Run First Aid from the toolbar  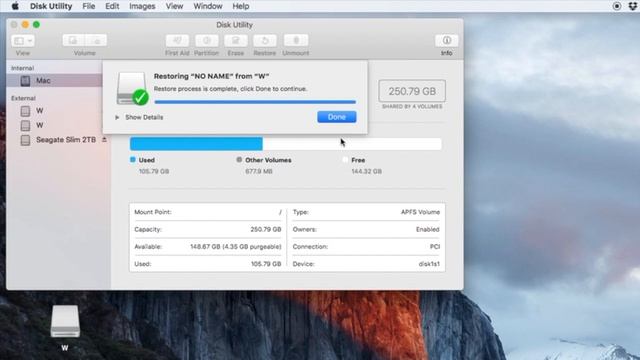[x=177, y=40]
